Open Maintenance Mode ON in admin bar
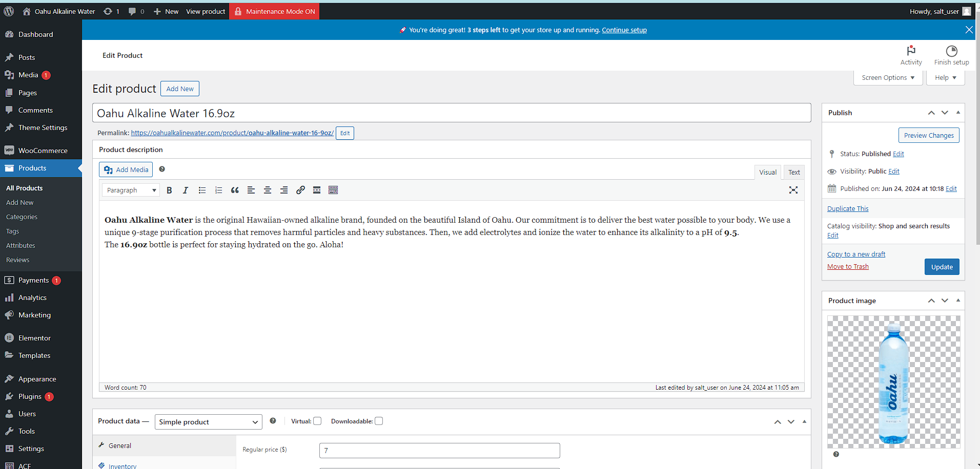980x469 pixels. pos(274,11)
